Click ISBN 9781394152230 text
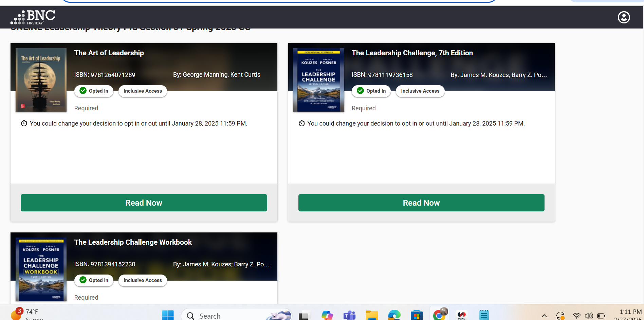The height and width of the screenshot is (320, 644). coord(105,264)
